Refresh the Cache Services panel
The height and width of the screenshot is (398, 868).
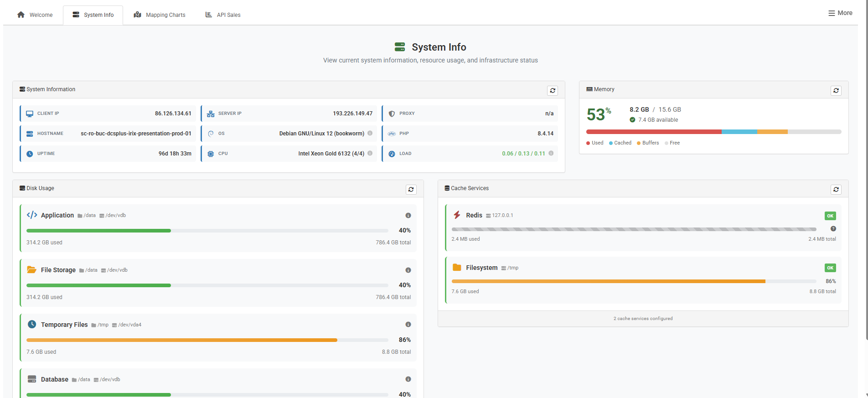pyautogui.click(x=836, y=189)
